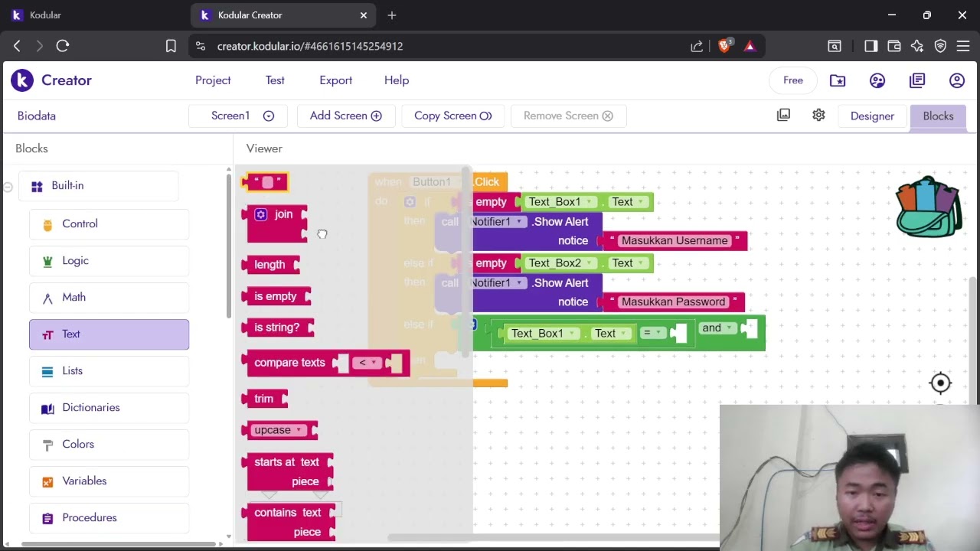Click the Built-in category header
The image size is (980, 551).
point(98,186)
